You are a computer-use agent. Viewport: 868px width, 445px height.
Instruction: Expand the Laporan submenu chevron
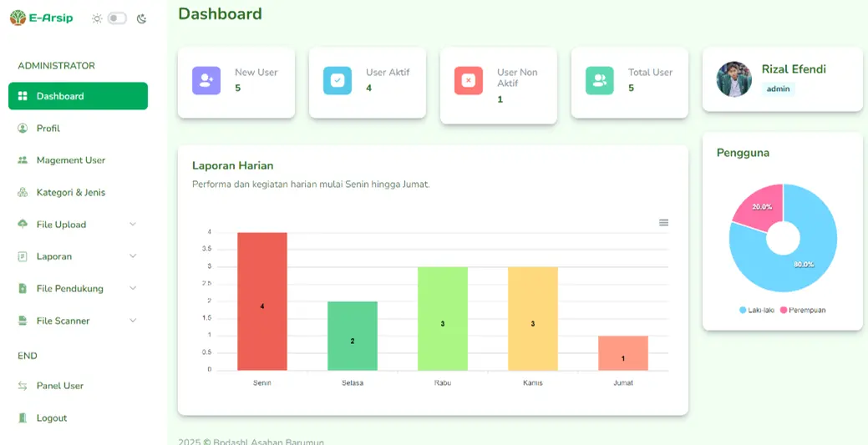point(133,256)
